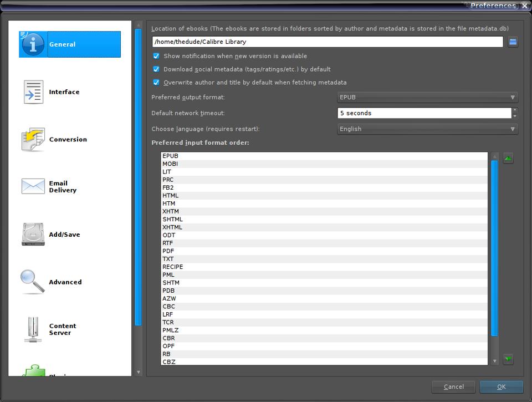The image size is (532, 402).
Task: Click the Cancel button
Action: click(x=453, y=386)
